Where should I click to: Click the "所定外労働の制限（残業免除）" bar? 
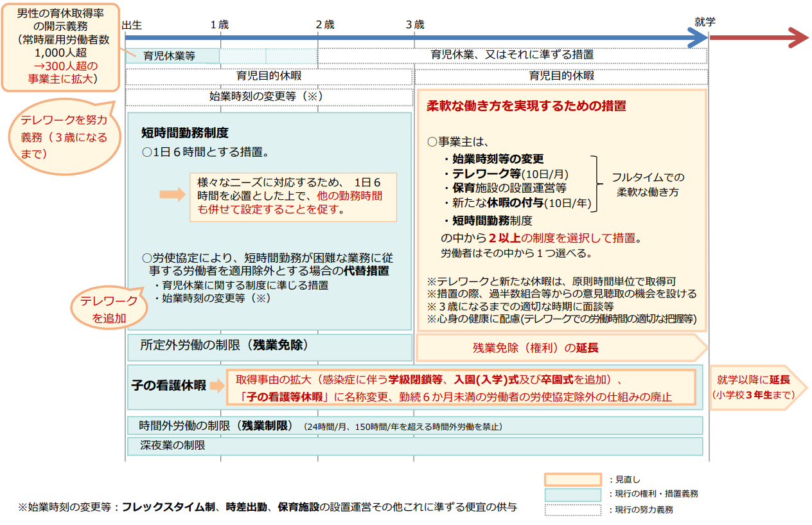pos(269,347)
